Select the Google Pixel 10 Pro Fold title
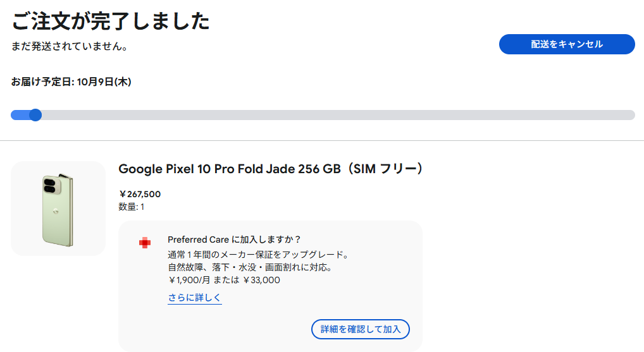 tap(270, 169)
